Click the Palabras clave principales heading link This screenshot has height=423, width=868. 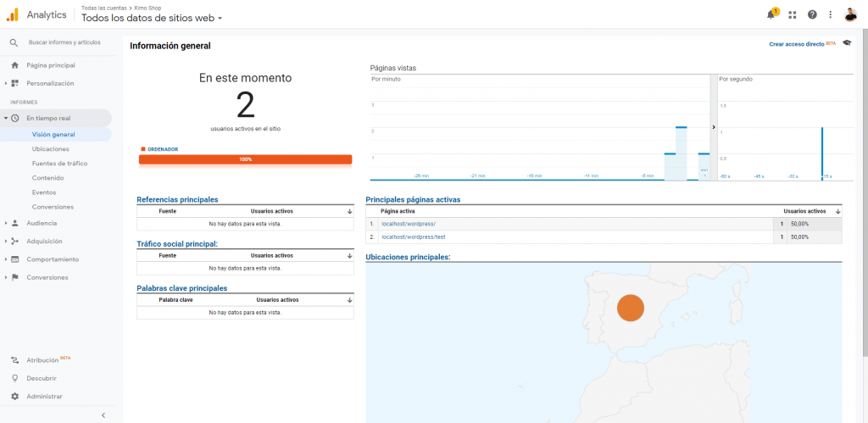181,288
